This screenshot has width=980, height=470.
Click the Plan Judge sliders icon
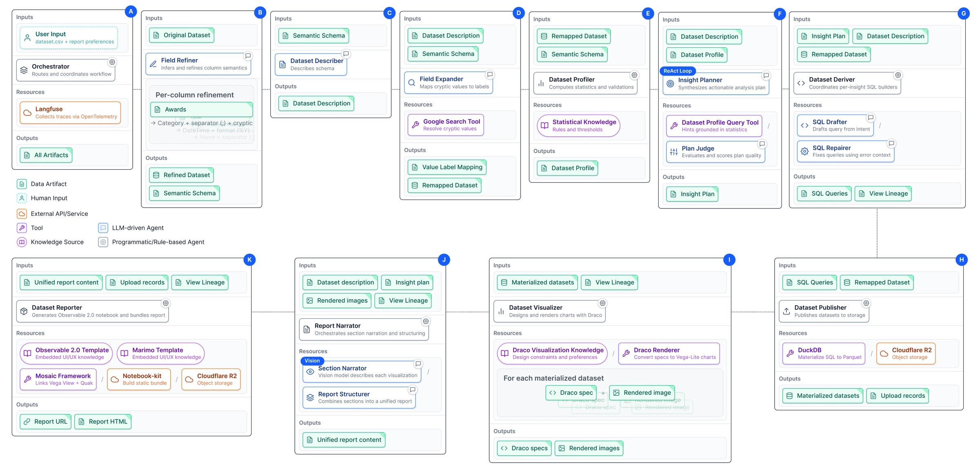pyautogui.click(x=674, y=152)
